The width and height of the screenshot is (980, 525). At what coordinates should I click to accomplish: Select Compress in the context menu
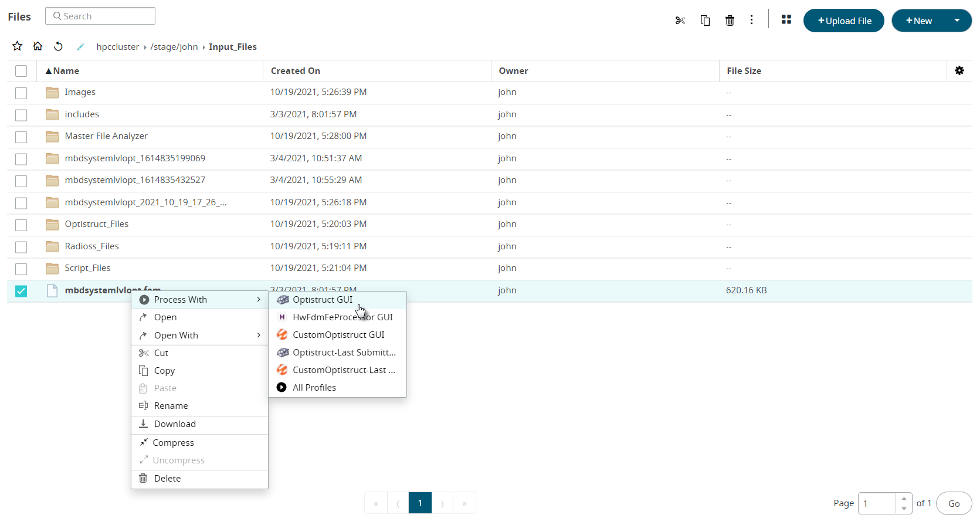coord(199,443)
